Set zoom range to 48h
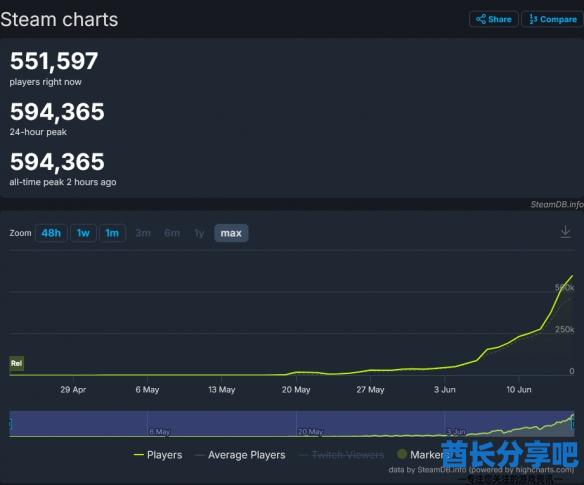The height and width of the screenshot is (485, 584). pyautogui.click(x=51, y=233)
